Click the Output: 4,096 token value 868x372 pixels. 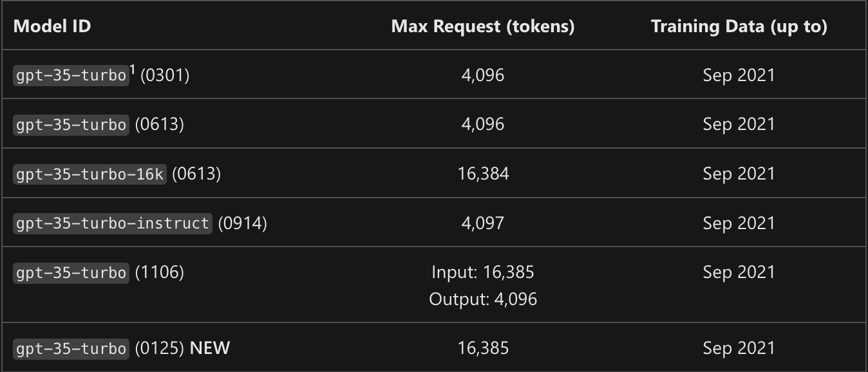(x=483, y=299)
